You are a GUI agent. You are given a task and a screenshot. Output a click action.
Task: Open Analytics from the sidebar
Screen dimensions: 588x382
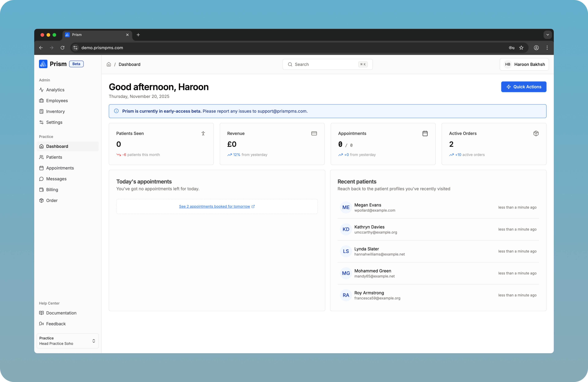click(55, 90)
